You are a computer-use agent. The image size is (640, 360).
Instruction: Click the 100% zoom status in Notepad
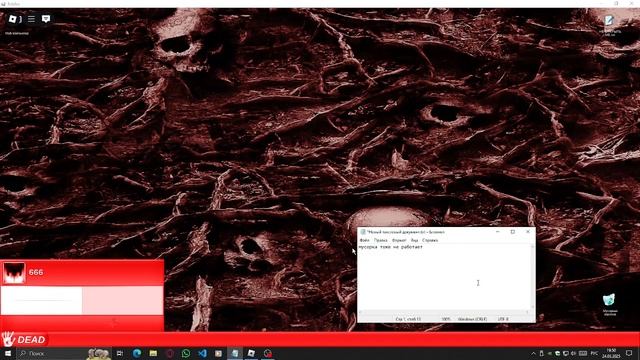point(446,319)
